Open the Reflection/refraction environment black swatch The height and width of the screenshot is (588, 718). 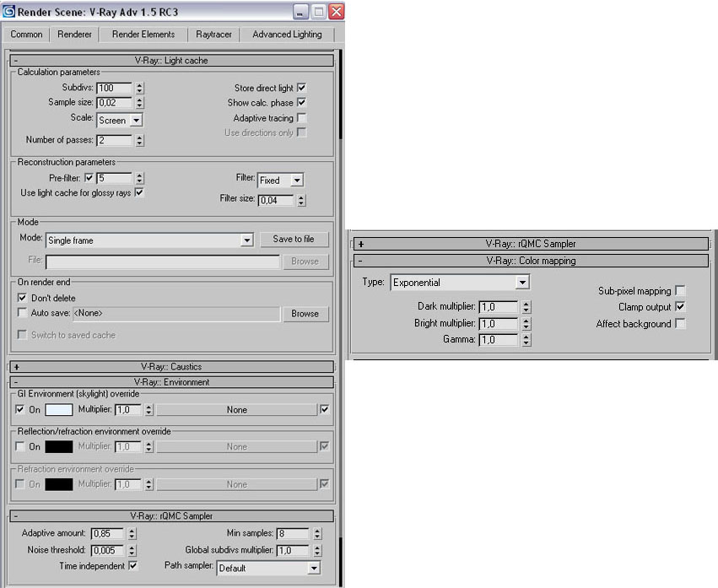(x=58, y=446)
